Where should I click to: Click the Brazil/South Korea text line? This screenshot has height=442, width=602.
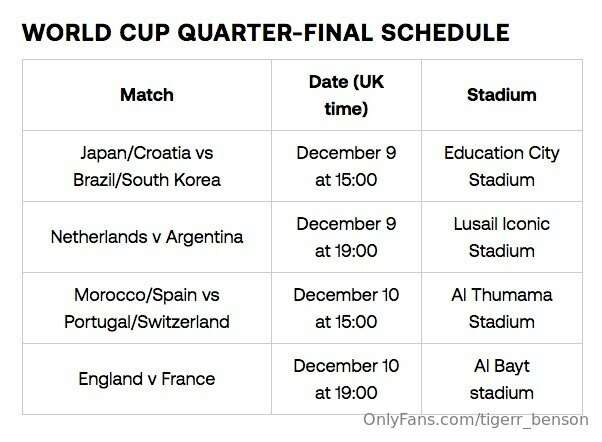[x=147, y=180]
